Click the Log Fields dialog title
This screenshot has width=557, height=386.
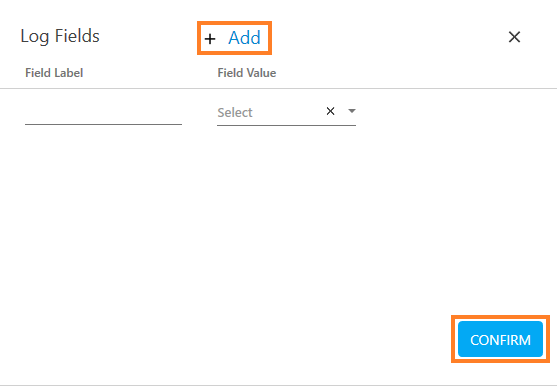60,36
